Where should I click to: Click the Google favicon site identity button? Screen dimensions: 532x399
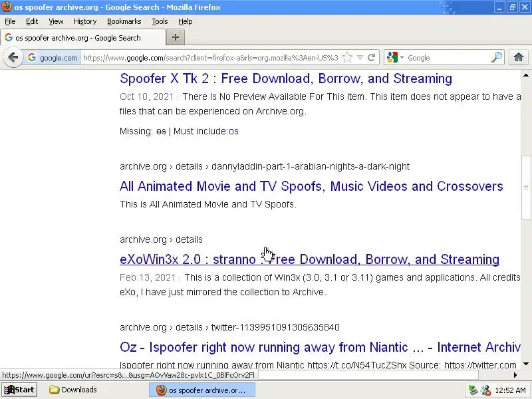tap(52, 58)
